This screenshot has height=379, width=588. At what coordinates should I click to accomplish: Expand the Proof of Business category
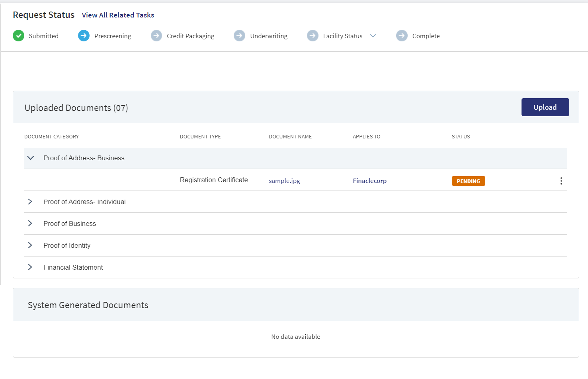(x=30, y=224)
